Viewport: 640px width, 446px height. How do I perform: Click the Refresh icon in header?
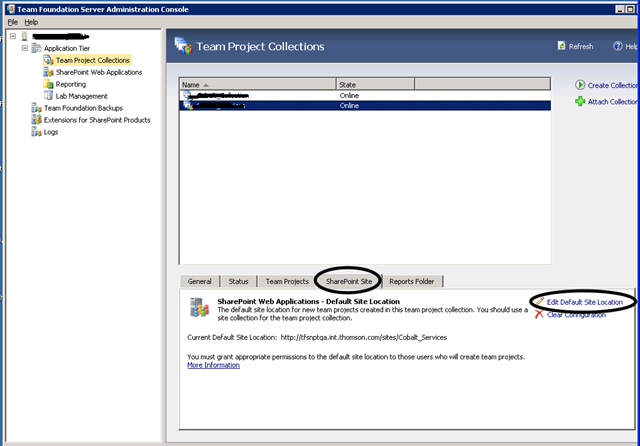tap(562, 46)
